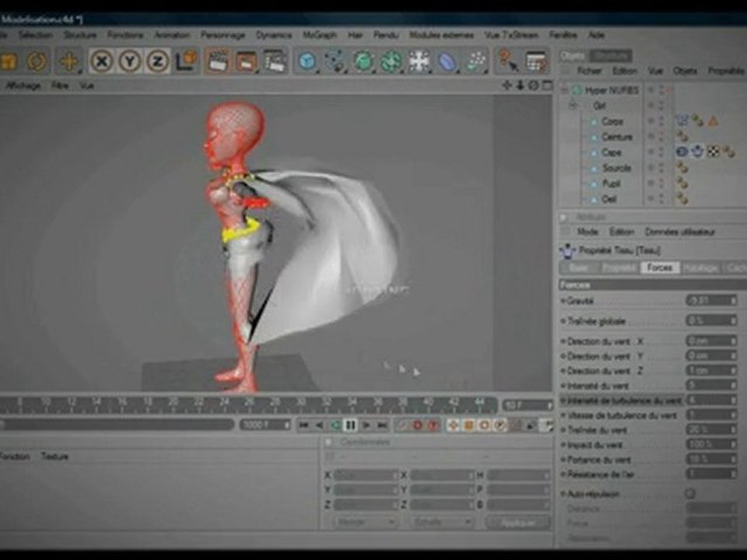
Task: Render to Picture Viewer icon
Action: pyautogui.click(x=247, y=61)
